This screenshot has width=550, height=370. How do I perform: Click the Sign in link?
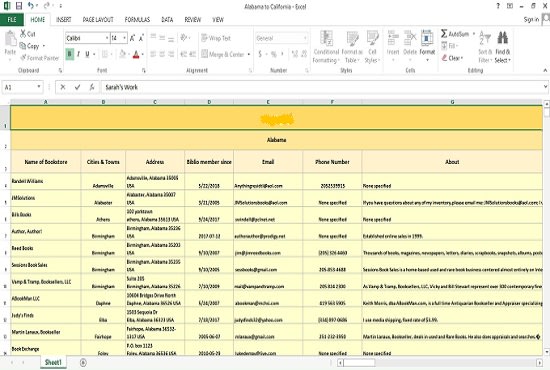[531, 19]
